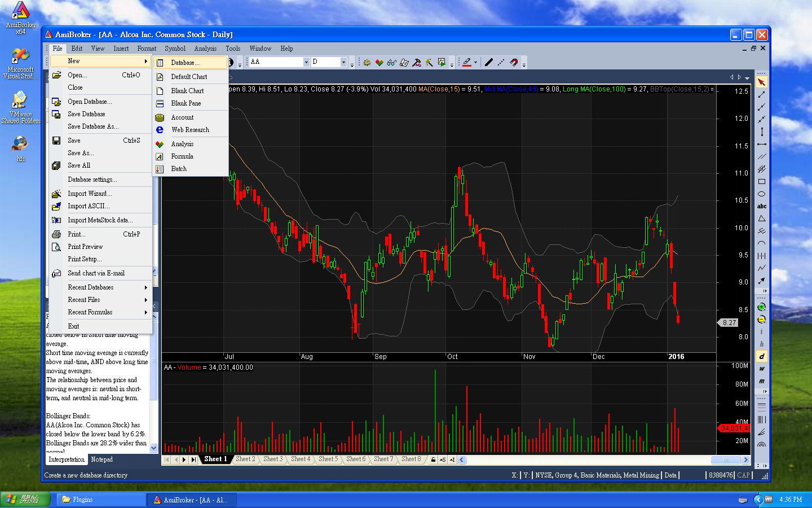Image resolution: width=812 pixels, height=508 pixels.
Task: Open VMware Shared Folders desktop icon
Action: pos(21,108)
